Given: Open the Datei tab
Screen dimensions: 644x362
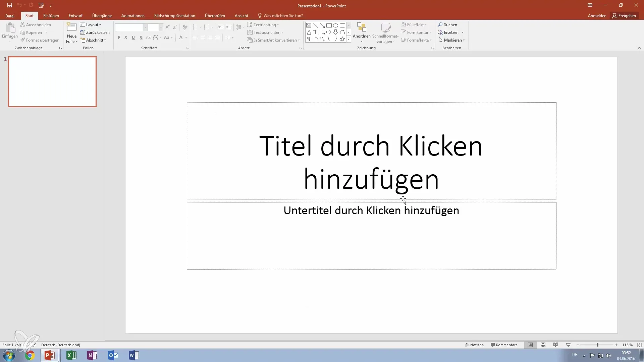Looking at the screenshot, I should (x=10, y=16).
